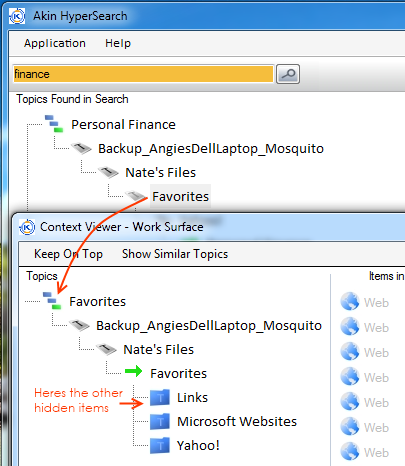The width and height of the screenshot is (405, 466).
Task: Click Show Similar Topics
Action: point(175,254)
